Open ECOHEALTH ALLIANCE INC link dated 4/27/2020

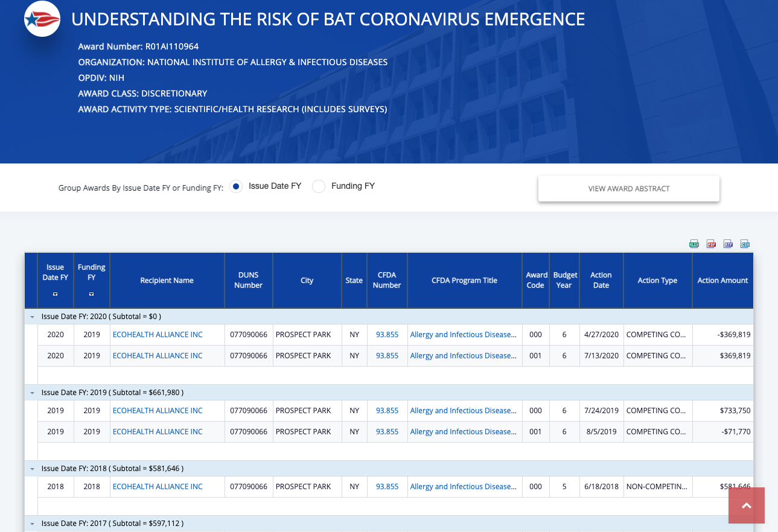(x=158, y=335)
